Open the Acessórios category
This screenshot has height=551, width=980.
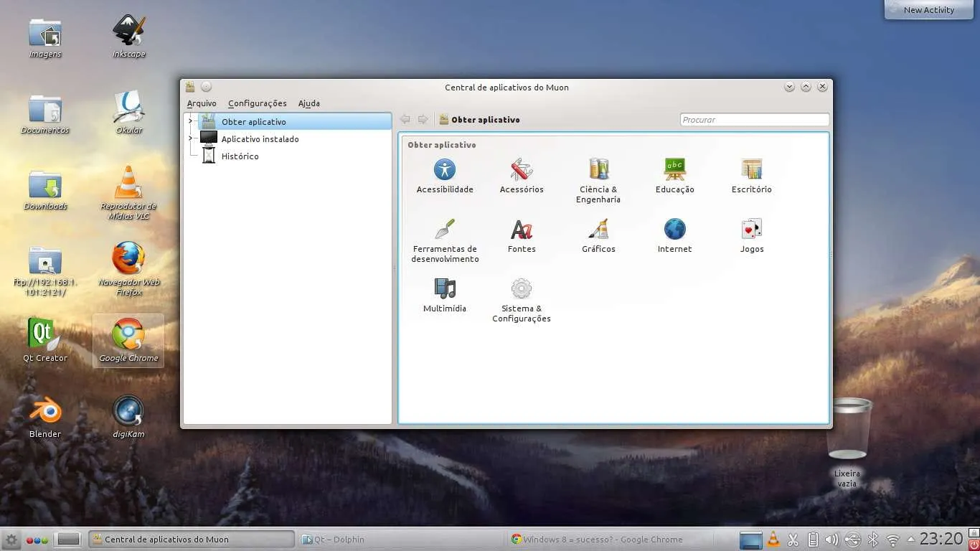pos(522,171)
